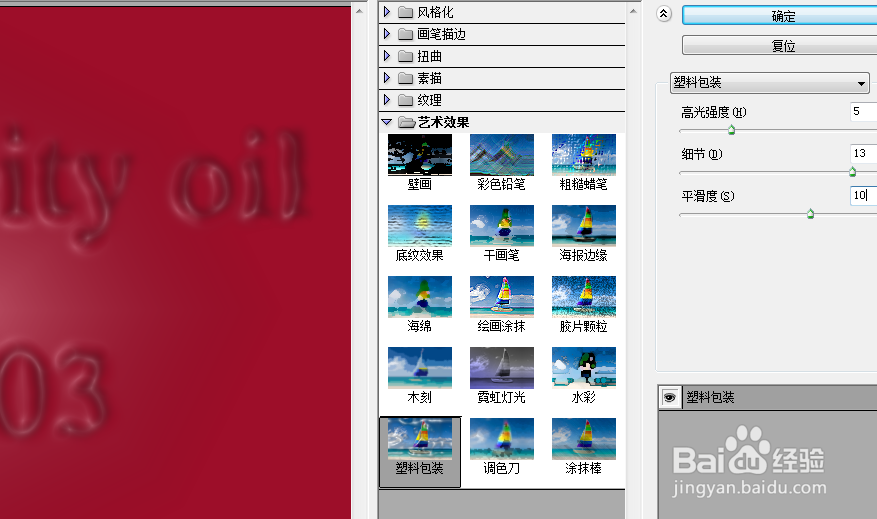877x519 pixels.
Task: Choose the 霓虹灯光 filter thumbnail
Action: [x=502, y=368]
